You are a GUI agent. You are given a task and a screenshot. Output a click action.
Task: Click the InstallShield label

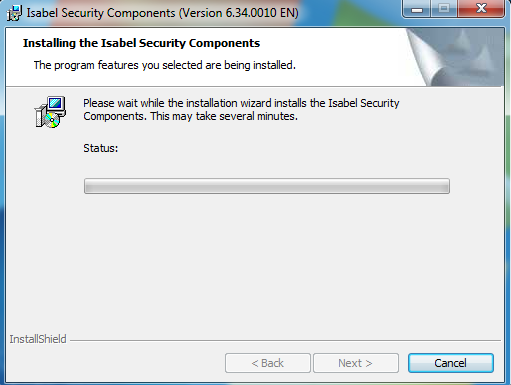tap(38, 339)
